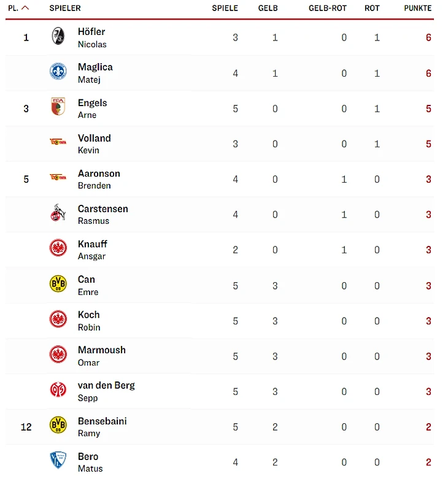Click SPIELER column header
The width and height of the screenshot is (448, 479).
tap(65, 8)
